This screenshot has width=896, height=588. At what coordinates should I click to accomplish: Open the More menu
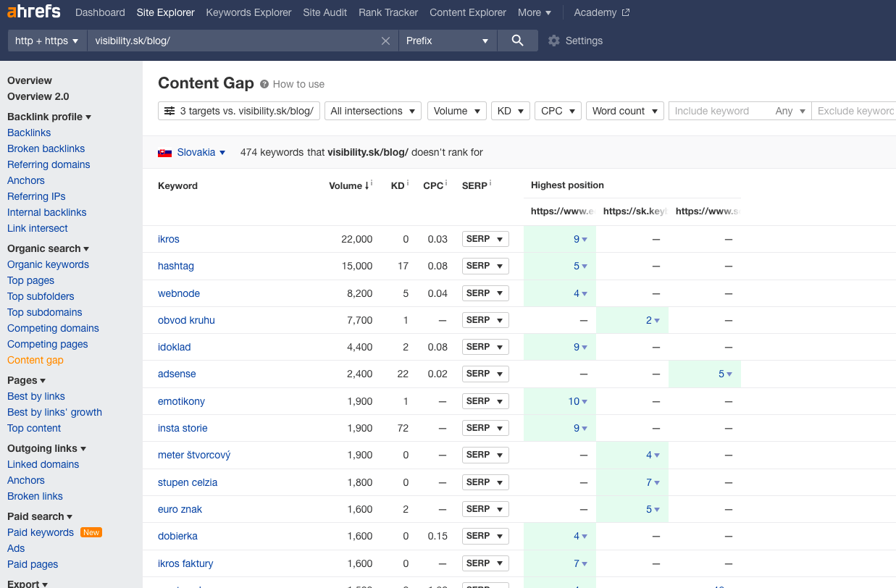535,12
